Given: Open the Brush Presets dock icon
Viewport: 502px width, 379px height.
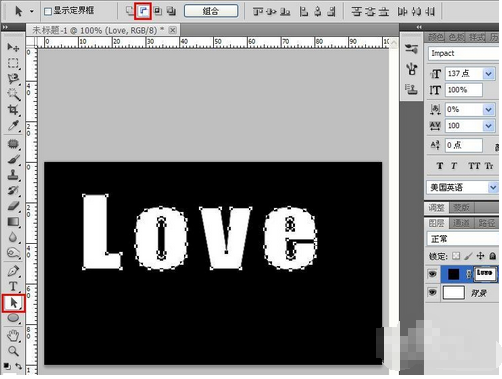Looking at the screenshot, I should [412, 49].
